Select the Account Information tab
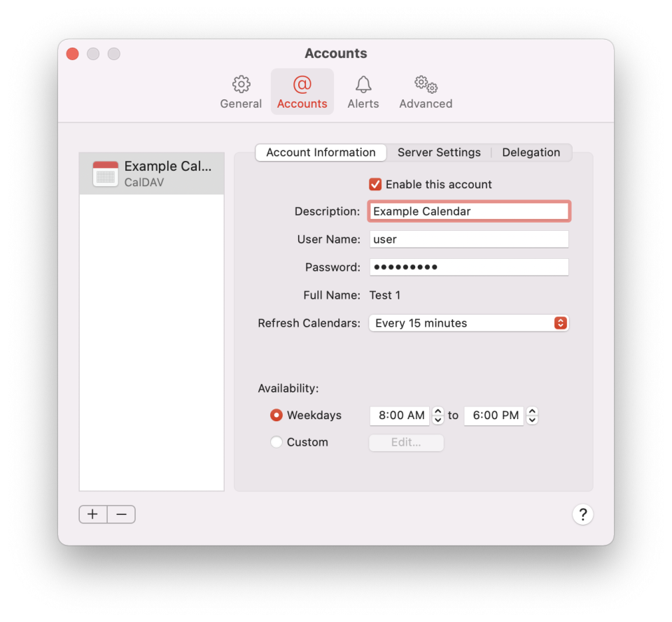The height and width of the screenshot is (622, 672). 320,152
